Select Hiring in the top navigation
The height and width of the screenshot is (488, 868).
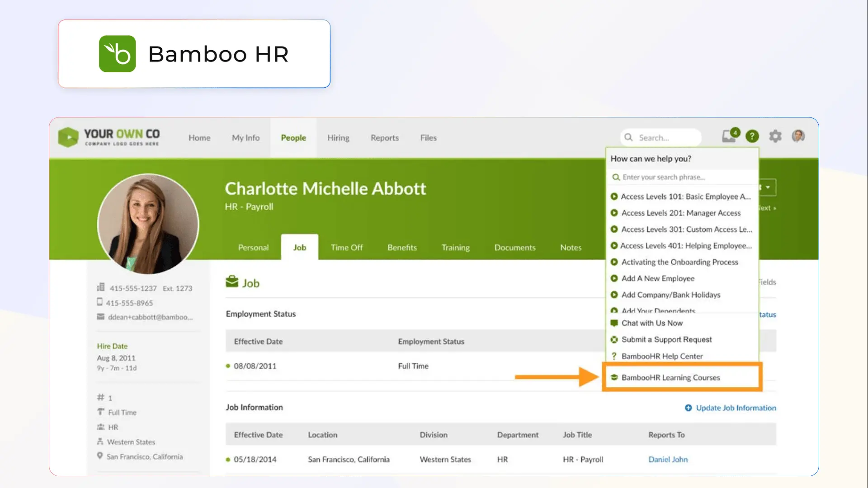[338, 138]
